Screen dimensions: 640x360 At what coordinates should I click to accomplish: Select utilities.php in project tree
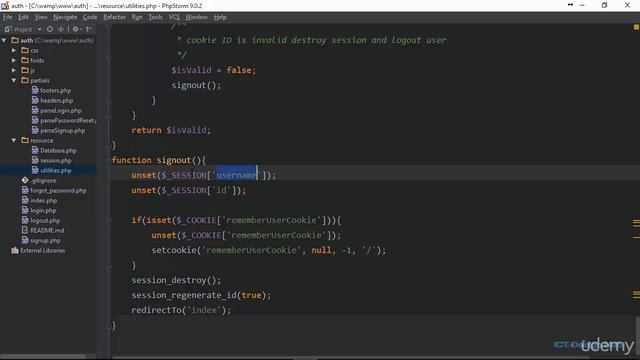(56, 171)
